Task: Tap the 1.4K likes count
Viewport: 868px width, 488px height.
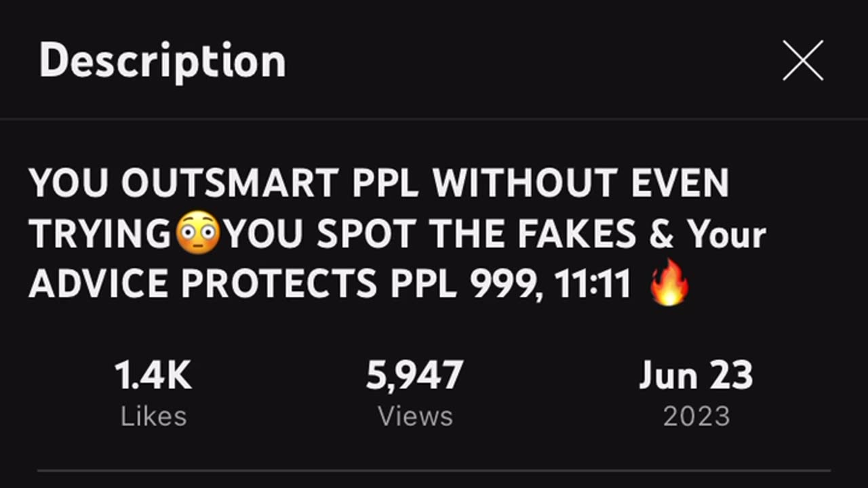Action: coord(153,375)
